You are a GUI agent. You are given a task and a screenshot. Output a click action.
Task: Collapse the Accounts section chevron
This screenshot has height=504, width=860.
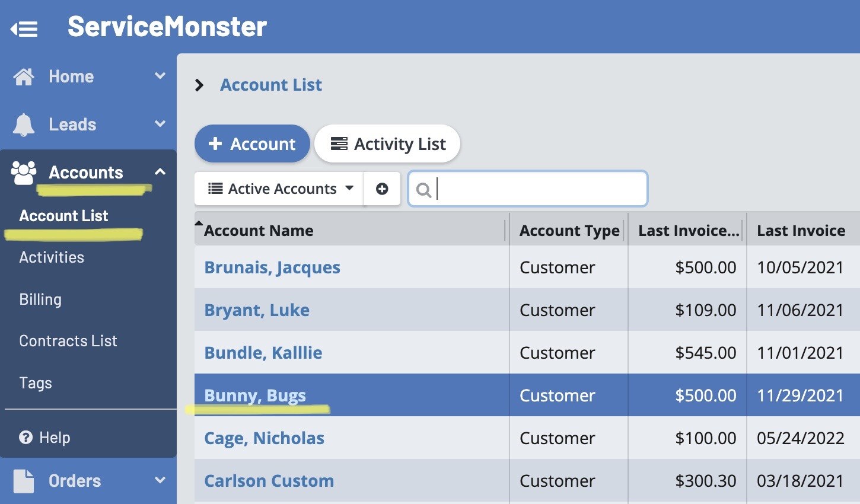click(160, 172)
